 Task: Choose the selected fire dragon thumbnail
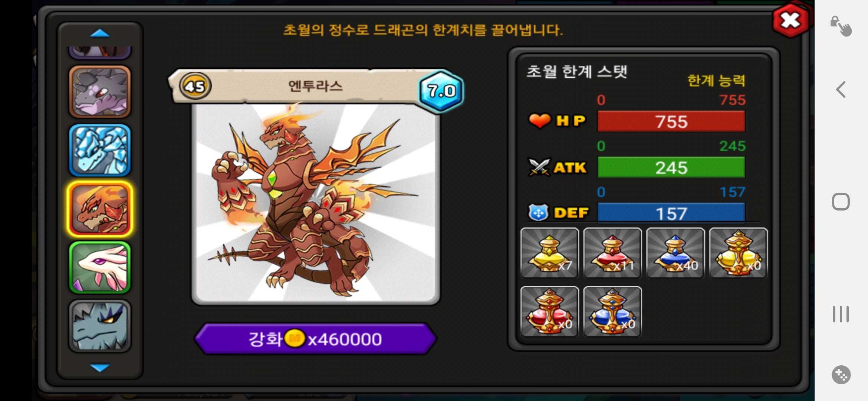pyautogui.click(x=100, y=209)
